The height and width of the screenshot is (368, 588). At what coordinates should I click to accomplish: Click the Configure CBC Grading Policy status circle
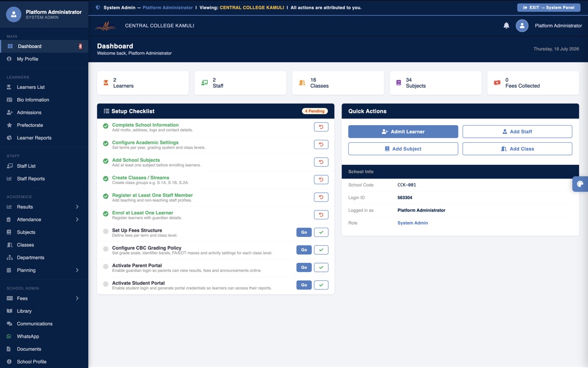106,249
